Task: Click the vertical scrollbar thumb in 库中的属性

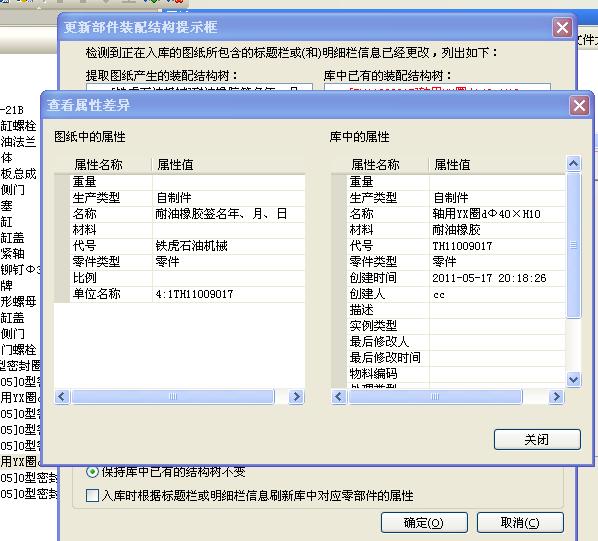Action: [x=573, y=245]
